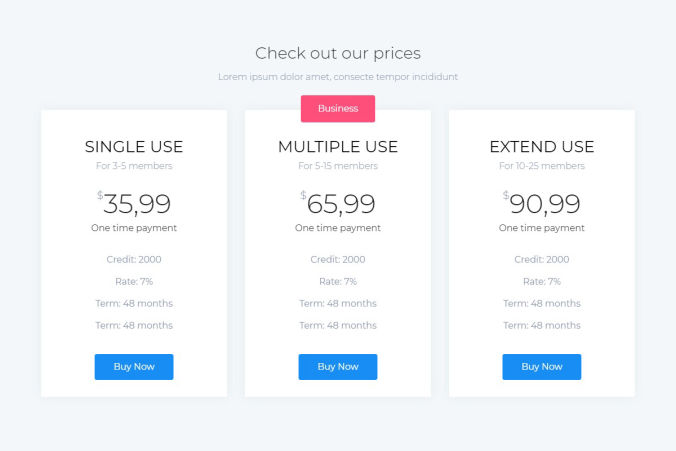
Task: Click Buy Now under Single Use plan
Action: click(x=134, y=367)
